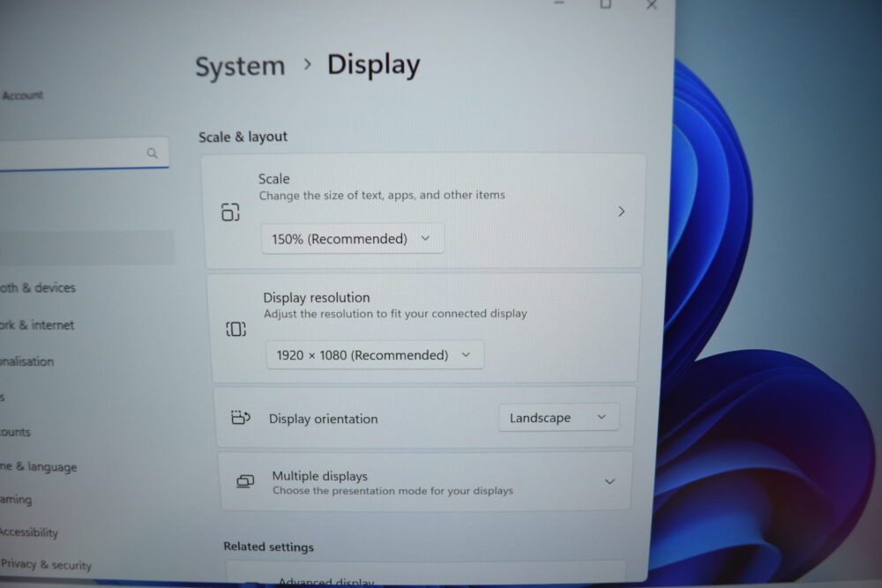Click the Display resolution title
This screenshot has width=882, height=588.
tap(317, 297)
